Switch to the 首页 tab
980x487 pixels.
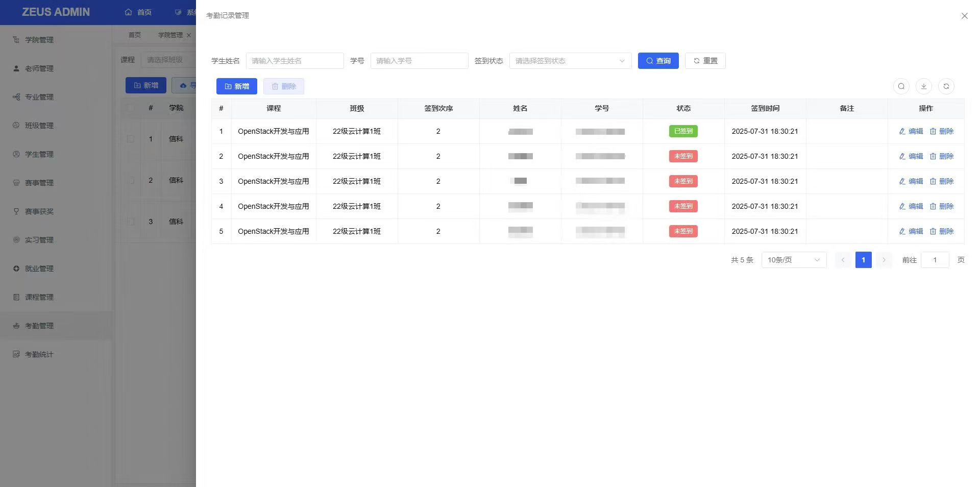pos(134,35)
